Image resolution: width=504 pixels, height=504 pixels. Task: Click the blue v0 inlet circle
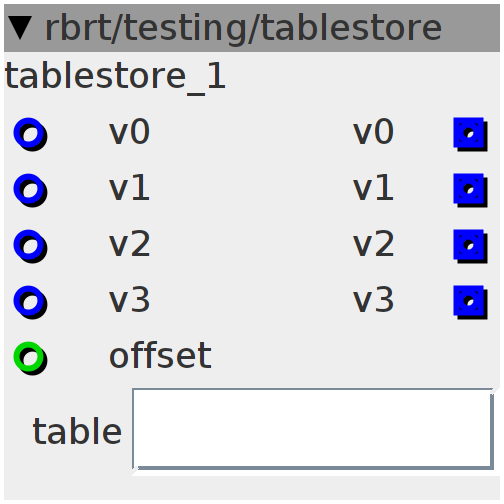point(30,134)
